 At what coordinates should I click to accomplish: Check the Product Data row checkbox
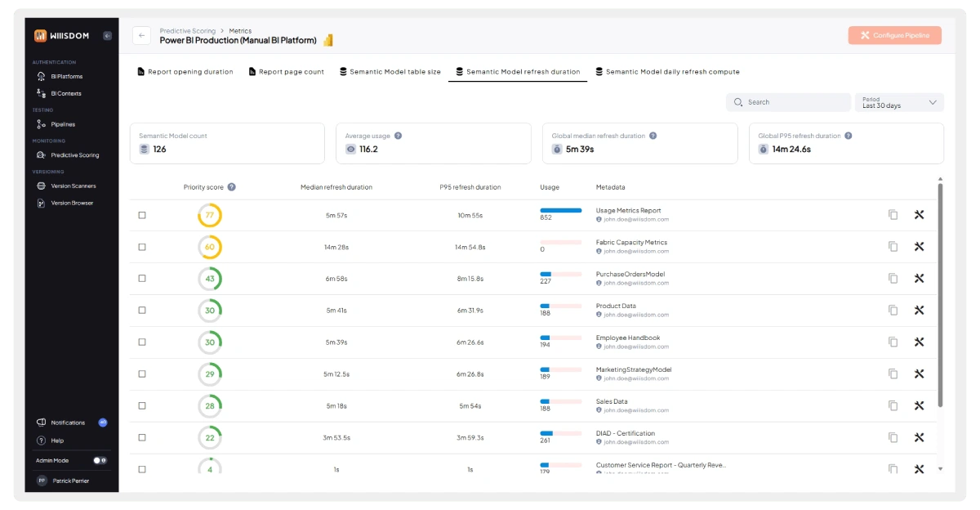(142, 310)
